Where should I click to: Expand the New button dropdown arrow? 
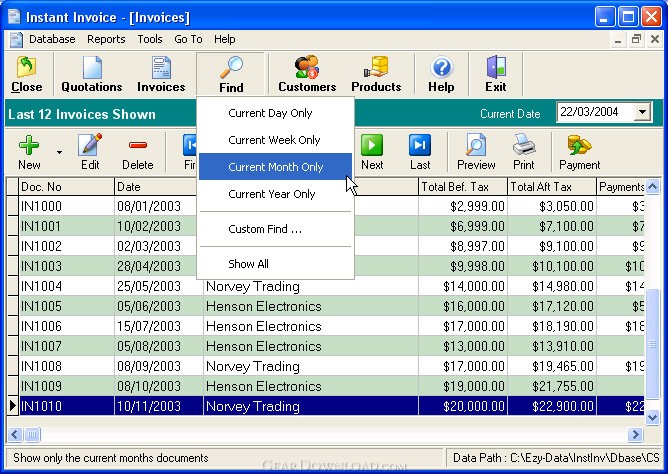(x=59, y=152)
